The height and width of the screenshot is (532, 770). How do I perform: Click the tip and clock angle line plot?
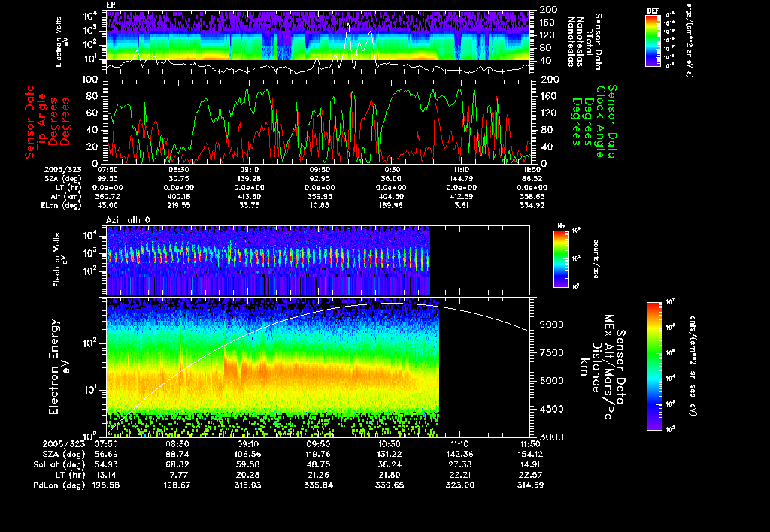(319, 121)
